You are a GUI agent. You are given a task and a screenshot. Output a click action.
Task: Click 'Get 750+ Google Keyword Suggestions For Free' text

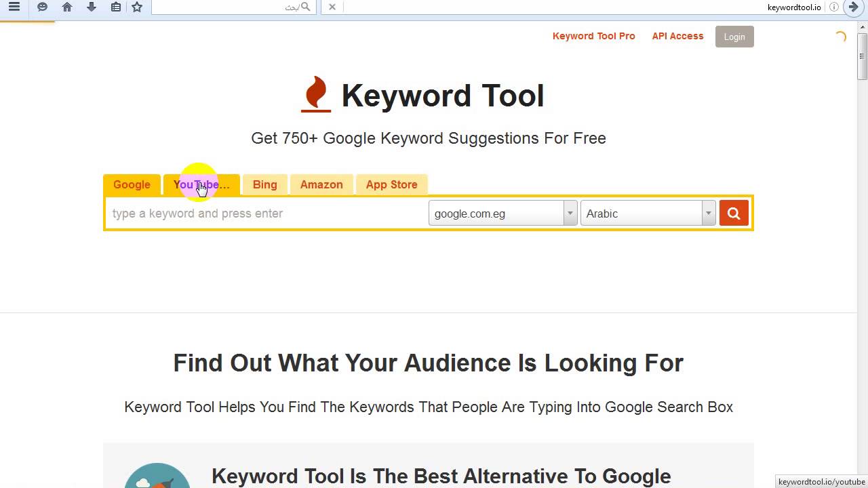pos(429,138)
